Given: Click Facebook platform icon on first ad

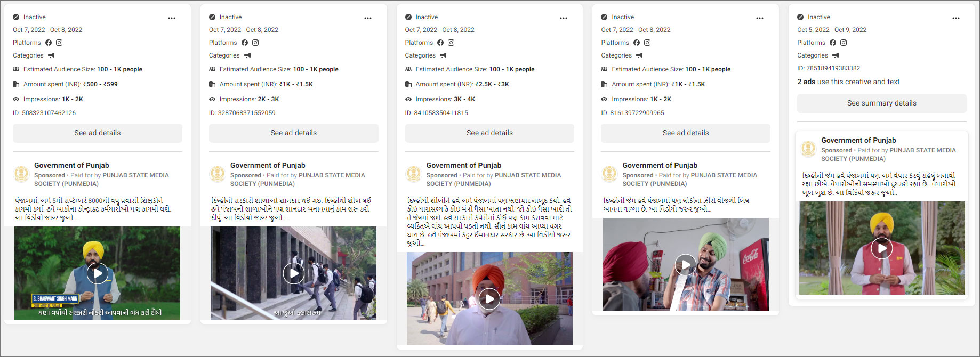Looking at the screenshot, I should [49, 43].
